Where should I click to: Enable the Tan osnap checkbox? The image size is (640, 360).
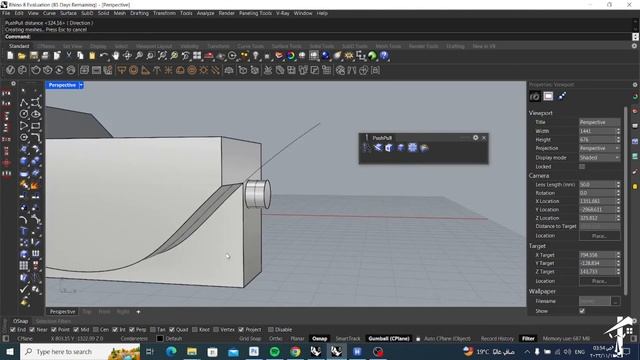[153, 330]
